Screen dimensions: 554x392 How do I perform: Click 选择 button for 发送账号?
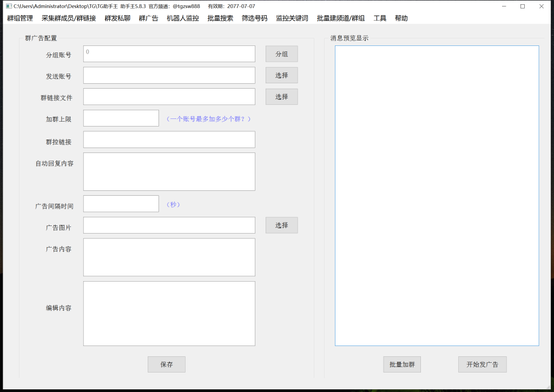[x=281, y=75]
